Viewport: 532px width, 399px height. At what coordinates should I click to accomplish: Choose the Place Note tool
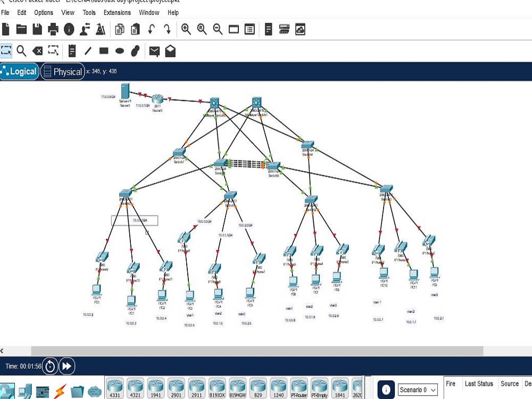[x=72, y=51]
